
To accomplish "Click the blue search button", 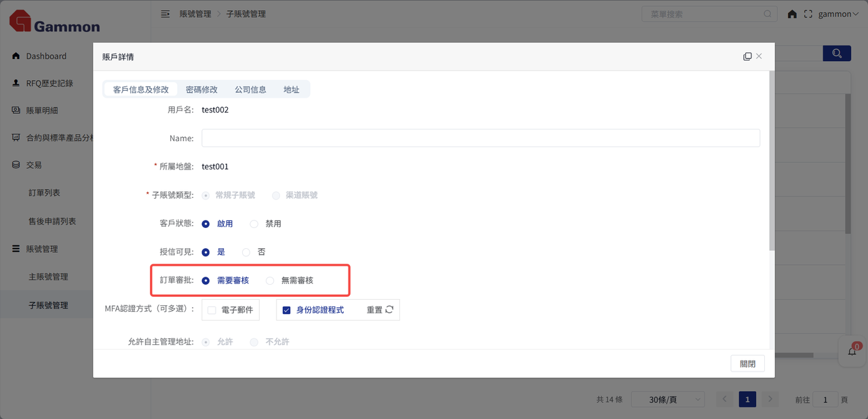I will [x=837, y=54].
